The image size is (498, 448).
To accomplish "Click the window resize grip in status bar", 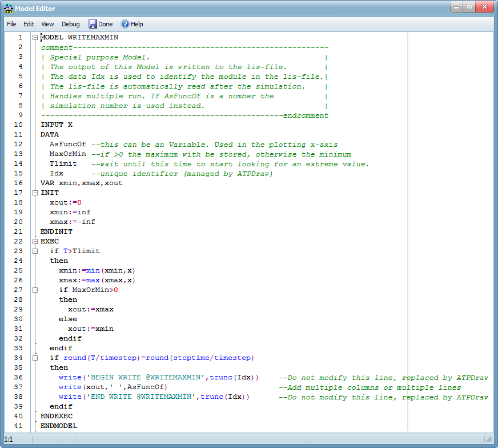I will point(488,439).
